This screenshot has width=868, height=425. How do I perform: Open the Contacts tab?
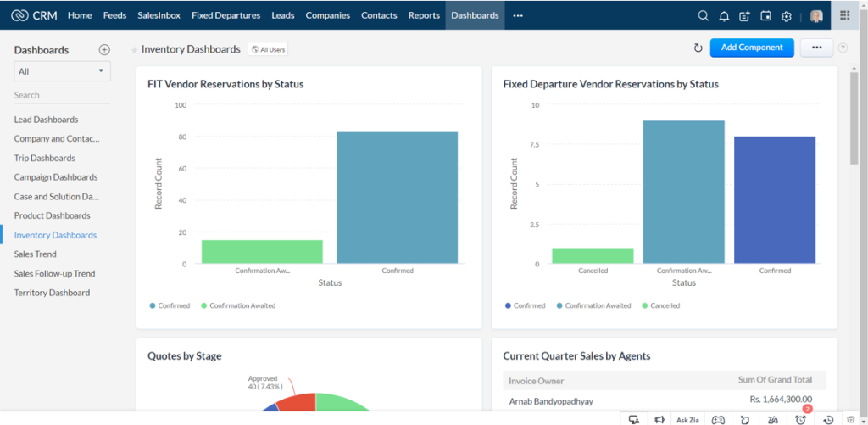click(x=379, y=15)
